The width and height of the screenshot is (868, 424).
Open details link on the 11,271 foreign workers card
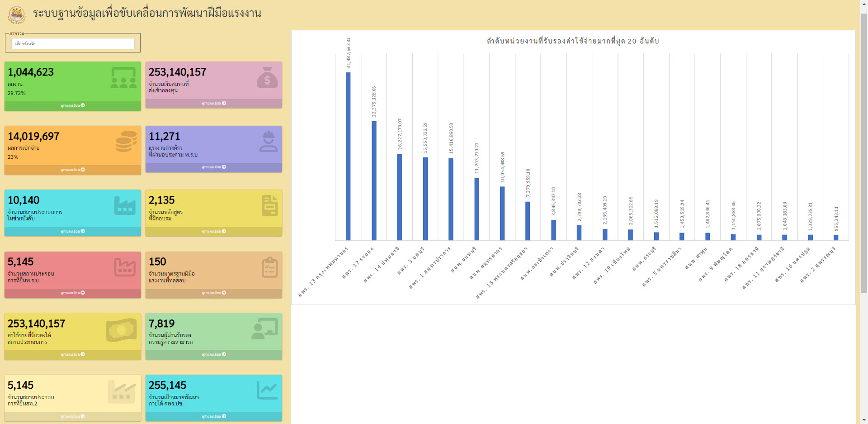click(214, 167)
